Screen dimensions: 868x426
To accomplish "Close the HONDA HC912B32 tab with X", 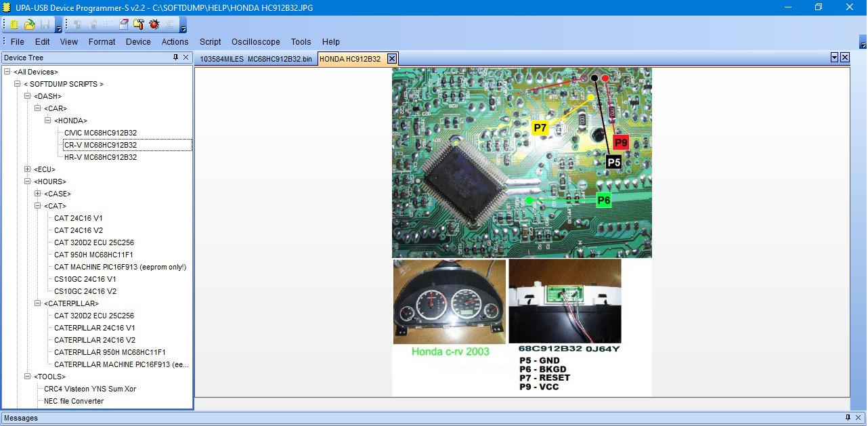I will tap(391, 59).
